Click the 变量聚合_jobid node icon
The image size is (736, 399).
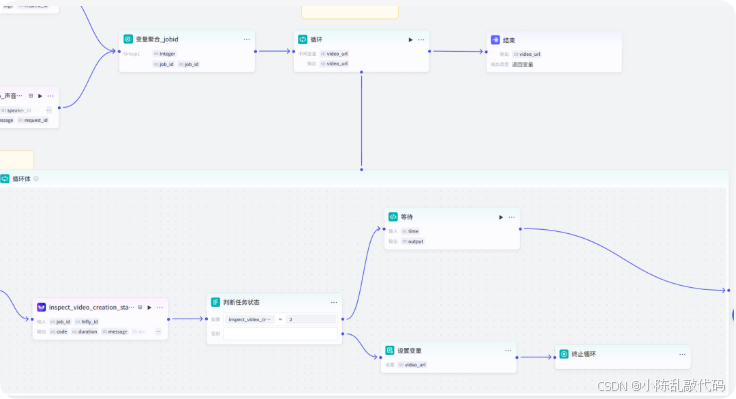coord(128,39)
